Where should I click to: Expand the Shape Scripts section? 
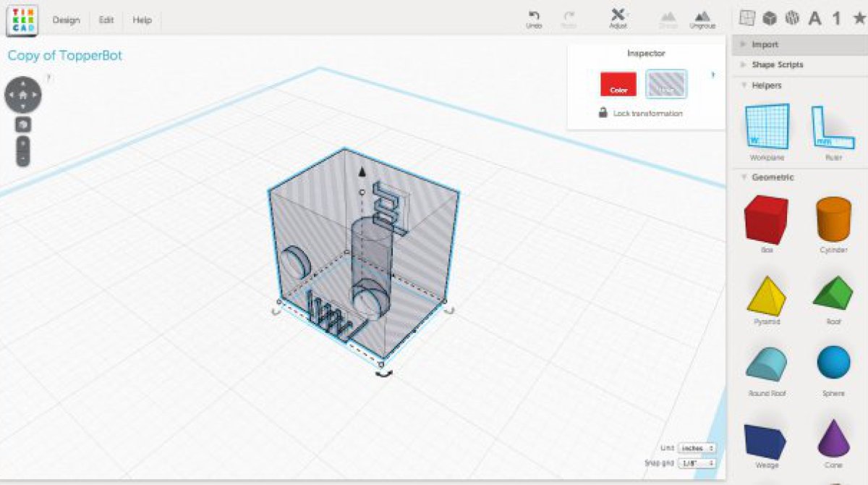pos(777,65)
